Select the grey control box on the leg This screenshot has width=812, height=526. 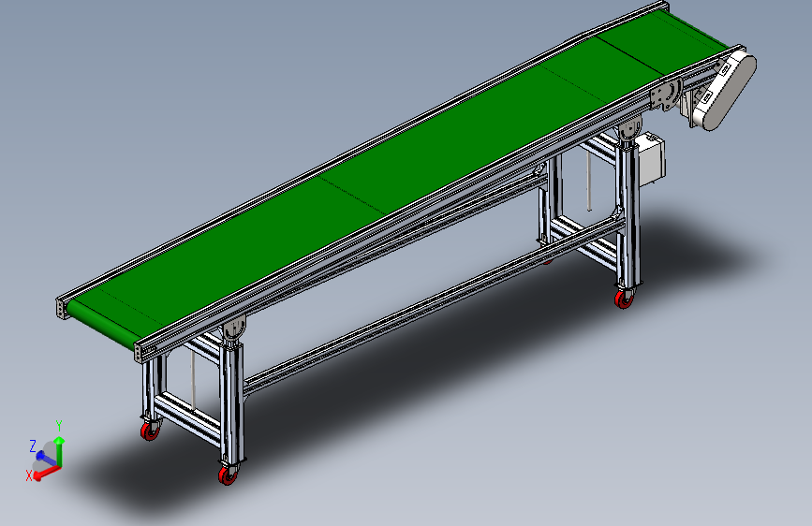(650, 159)
